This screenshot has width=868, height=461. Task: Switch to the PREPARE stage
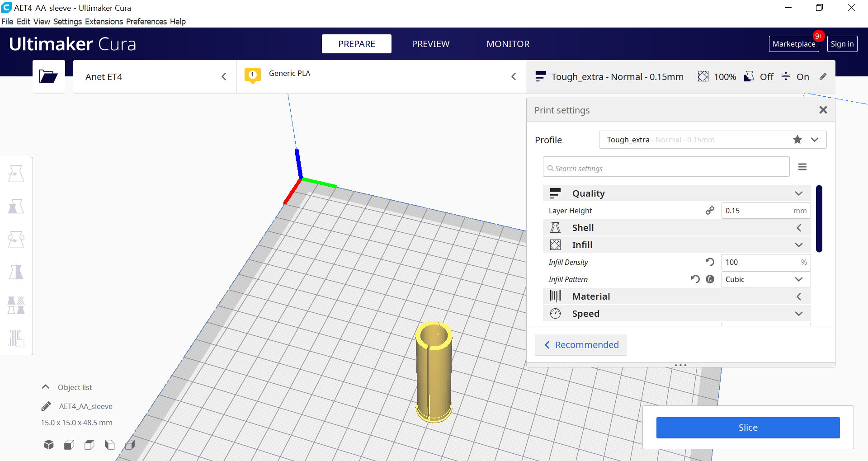coord(357,44)
